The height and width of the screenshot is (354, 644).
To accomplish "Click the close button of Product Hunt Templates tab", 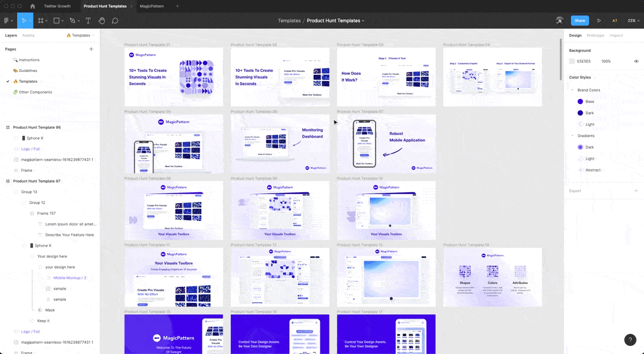I will (x=132, y=6).
